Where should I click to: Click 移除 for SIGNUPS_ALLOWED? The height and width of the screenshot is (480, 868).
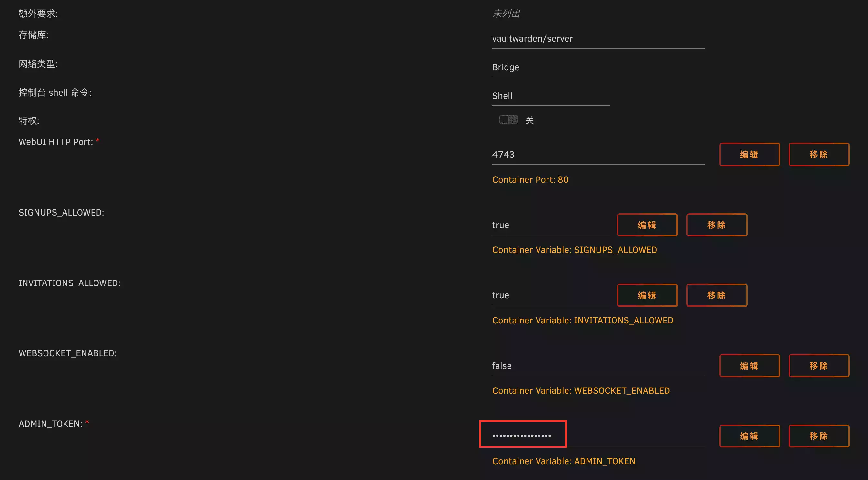click(x=716, y=225)
